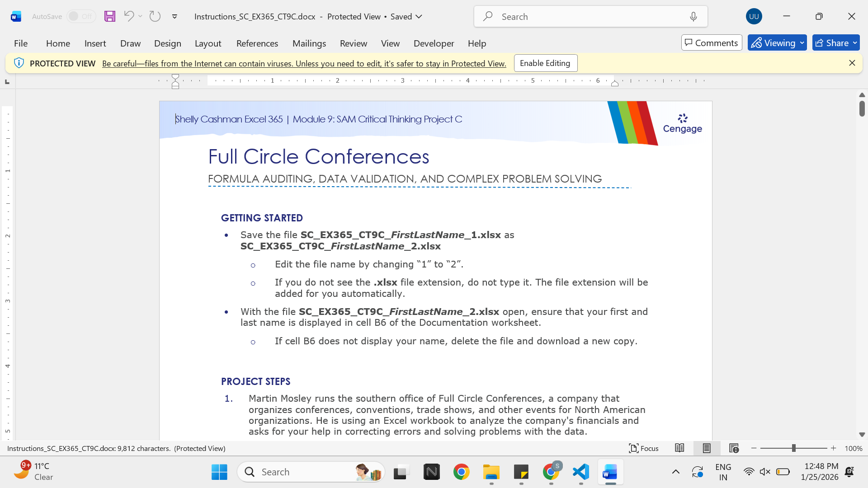The width and height of the screenshot is (868, 488).
Task: Open Visual Studio Code from taskbar
Action: click(581, 472)
